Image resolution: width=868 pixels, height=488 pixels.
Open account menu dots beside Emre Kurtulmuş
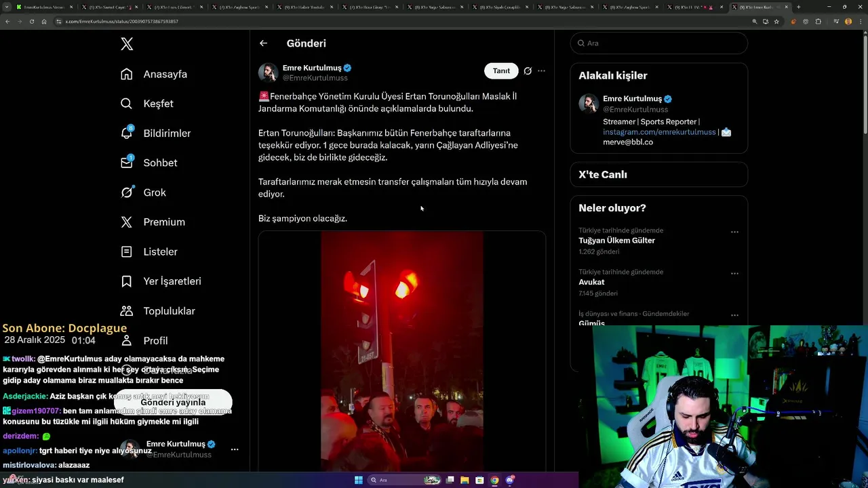[235, 449]
